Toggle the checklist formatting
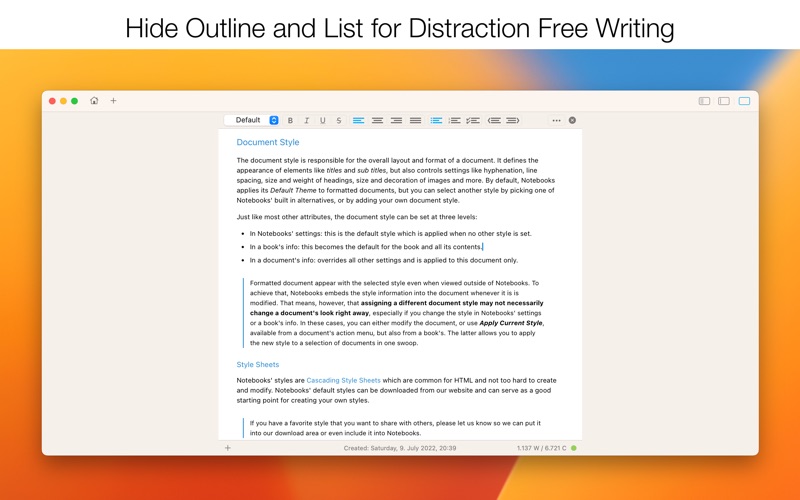800x500 pixels. (x=473, y=120)
